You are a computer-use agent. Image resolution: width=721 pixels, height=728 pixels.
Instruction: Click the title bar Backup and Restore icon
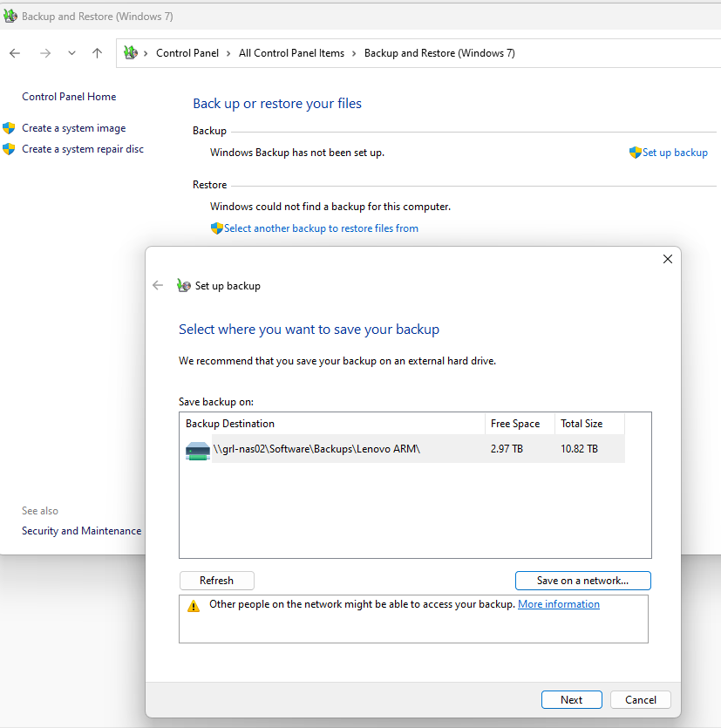10,17
